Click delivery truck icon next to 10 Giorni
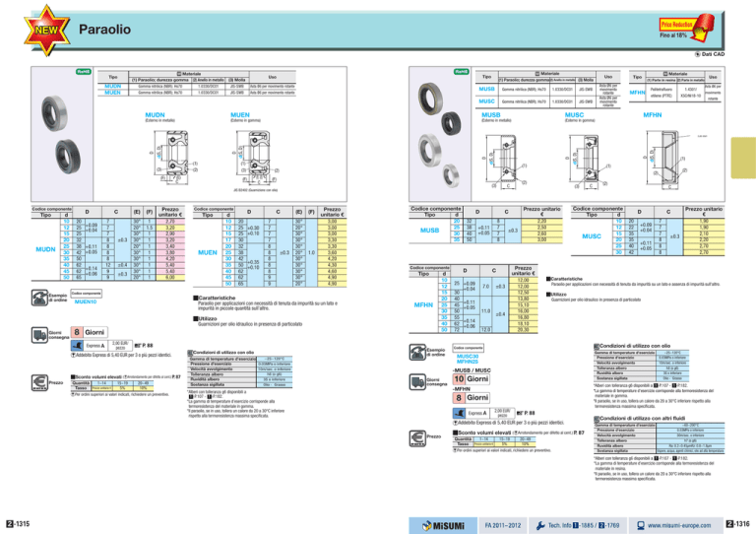The height and width of the screenshot is (534, 756). (x=417, y=382)
